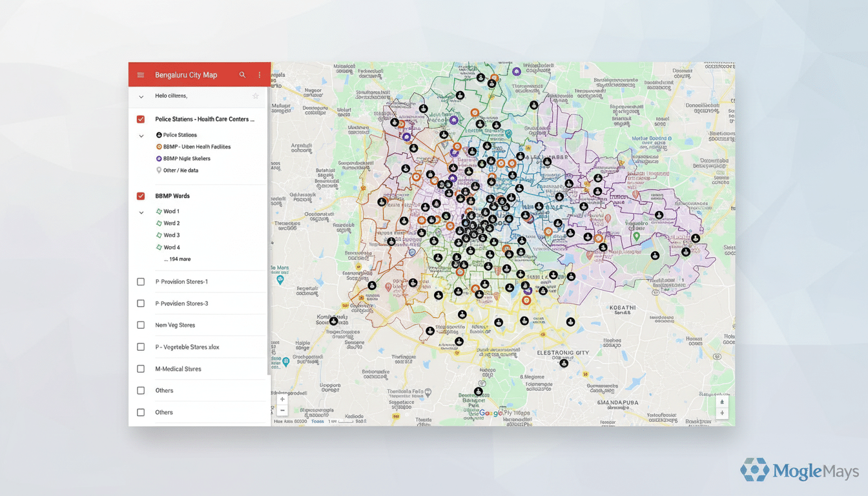This screenshot has width=868, height=496.
Task: Collapse the Police Stations legend list
Action: point(141,136)
